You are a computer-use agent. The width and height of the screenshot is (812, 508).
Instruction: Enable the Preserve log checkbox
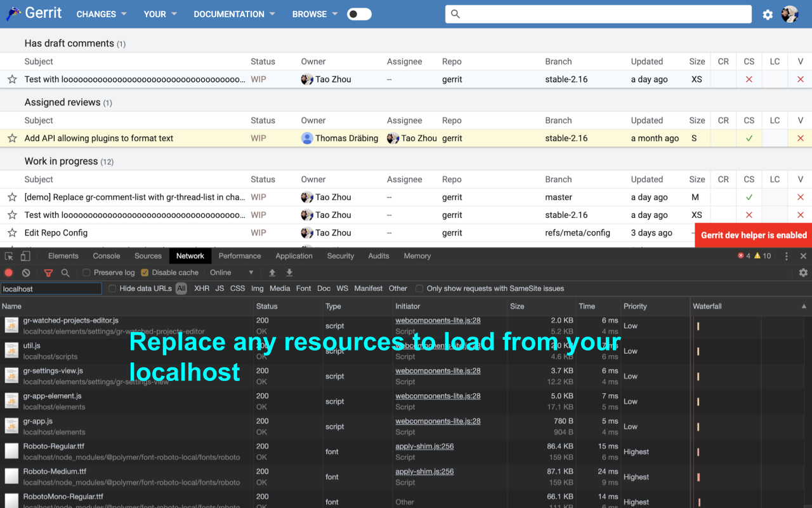[x=87, y=272]
